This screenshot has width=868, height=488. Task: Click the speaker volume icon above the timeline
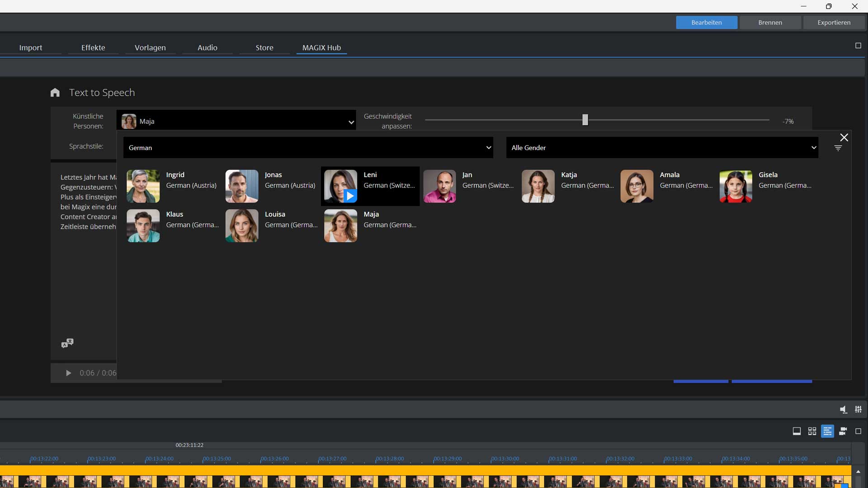tap(843, 409)
